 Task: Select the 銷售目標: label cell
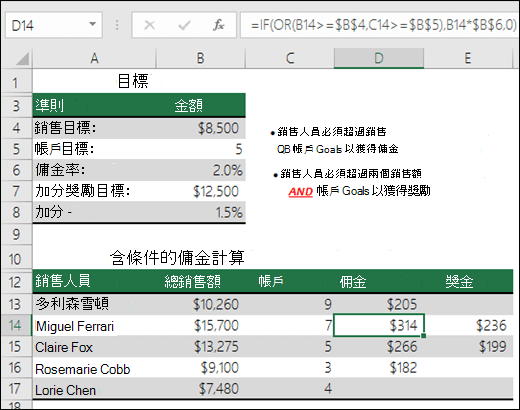tap(94, 128)
